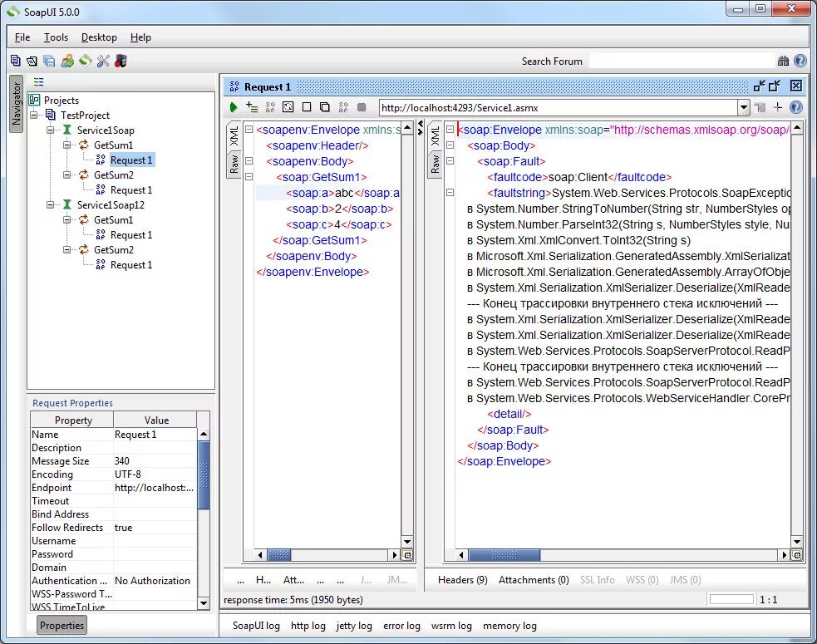Screen dimensions: 817x644
Task: Clone this request with the copy icon
Action: click(x=325, y=106)
